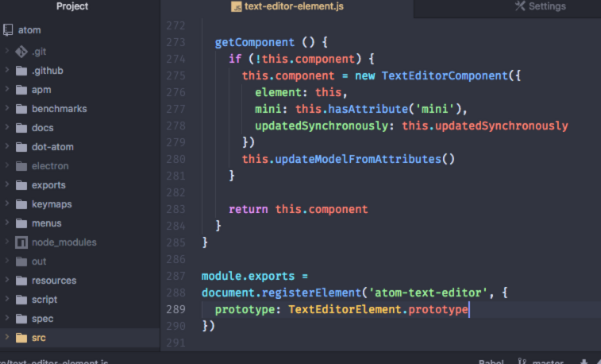Click the keymaps folder icon
The image size is (601, 364).
pyautogui.click(x=21, y=204)
